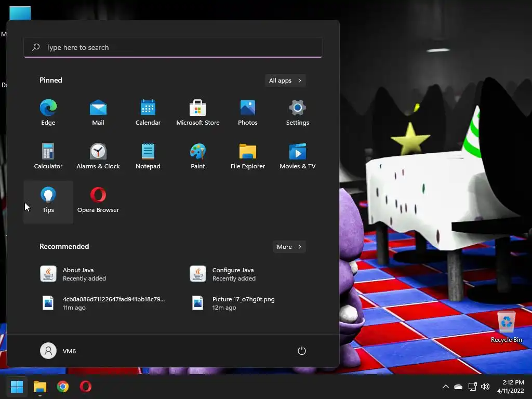This screenshot has height=399, width=532.
Task: Open File Explorer from the taskbar
Action: [x=40, y=387]
